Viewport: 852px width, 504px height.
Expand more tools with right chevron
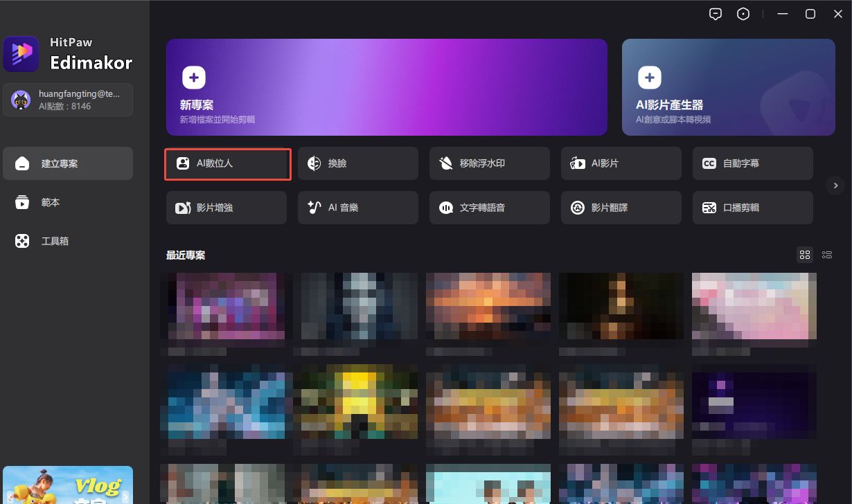pos(835,186)
